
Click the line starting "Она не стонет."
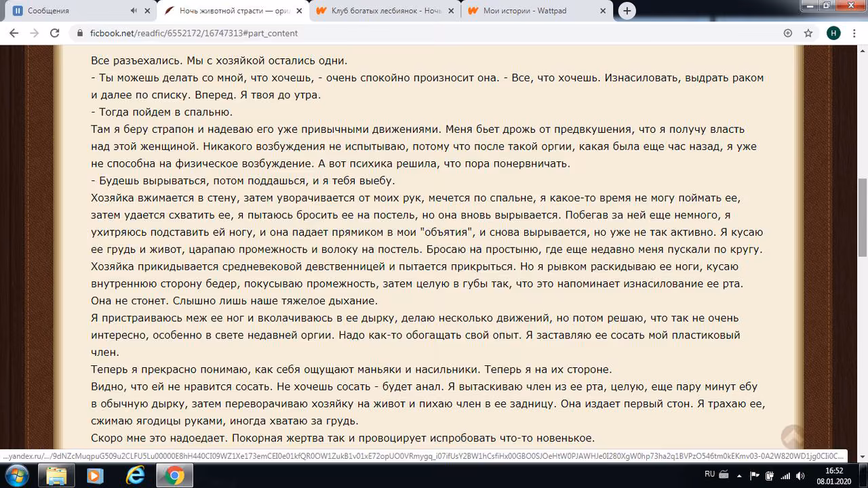[x=234, y=300]
